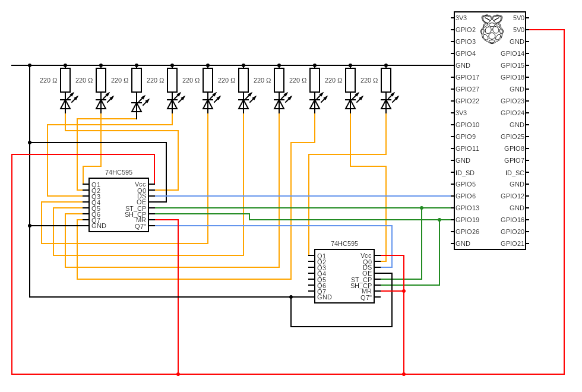The width and height of the screenshot is (582, 392).
Task: Select the left 74HC595's Vcc pin label
Action: point(140,184)
